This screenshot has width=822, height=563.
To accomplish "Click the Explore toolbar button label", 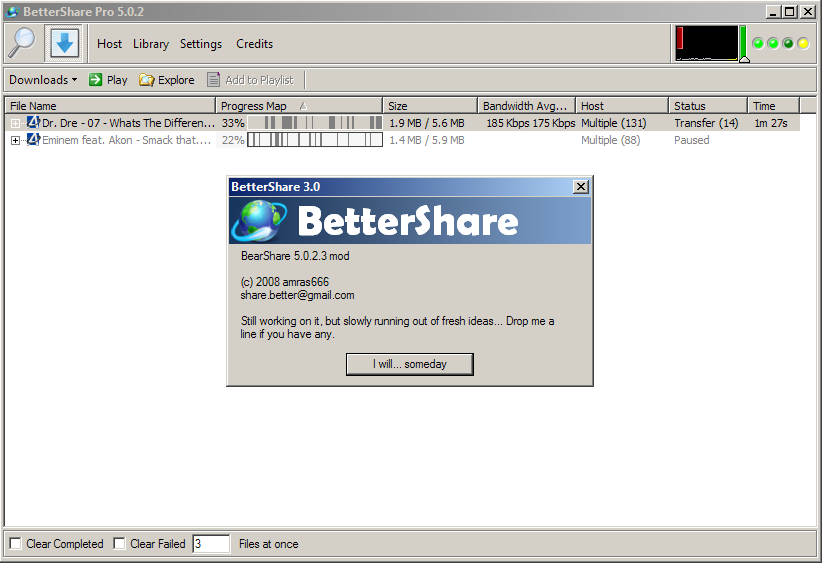I will (176, 80).
